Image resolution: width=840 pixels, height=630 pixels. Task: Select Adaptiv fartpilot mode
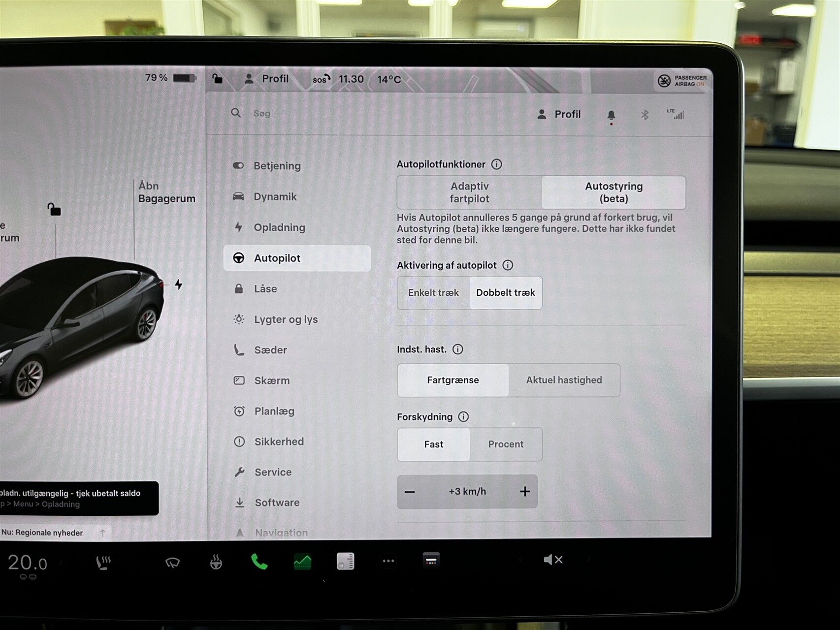[x=468, y=192]
